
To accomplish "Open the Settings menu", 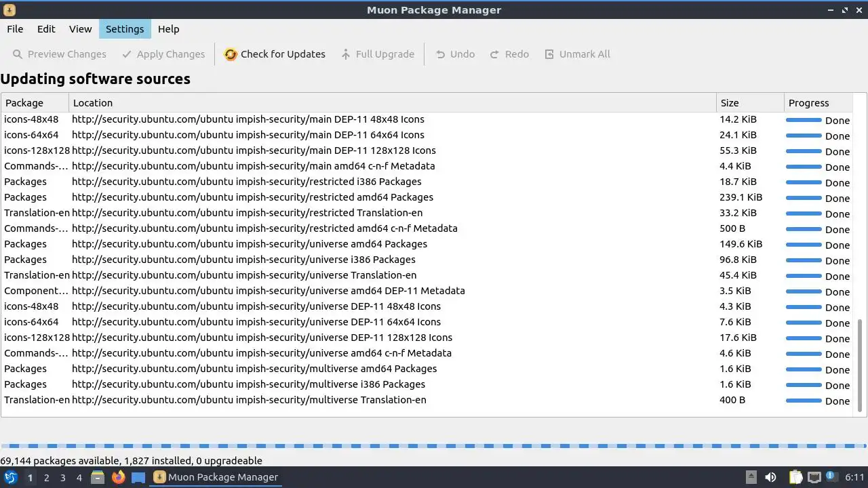I will [125, 29].
